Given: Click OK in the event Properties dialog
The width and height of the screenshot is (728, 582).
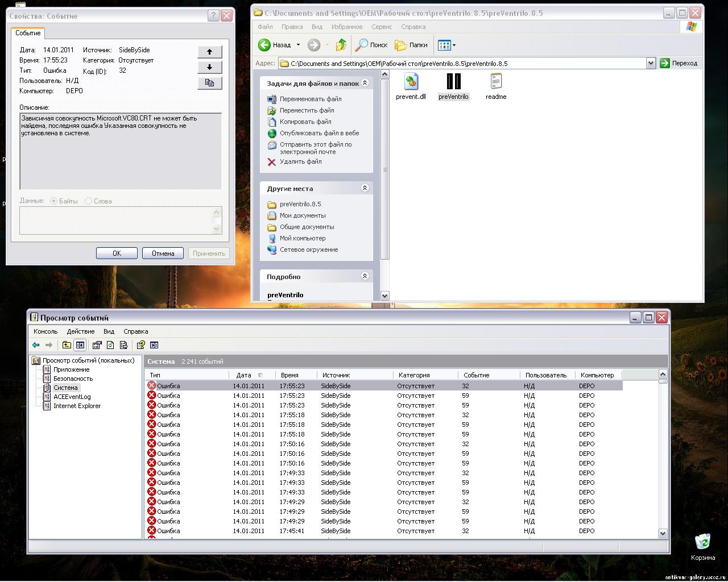Looking at the screenshot, I should click(117, 253).
